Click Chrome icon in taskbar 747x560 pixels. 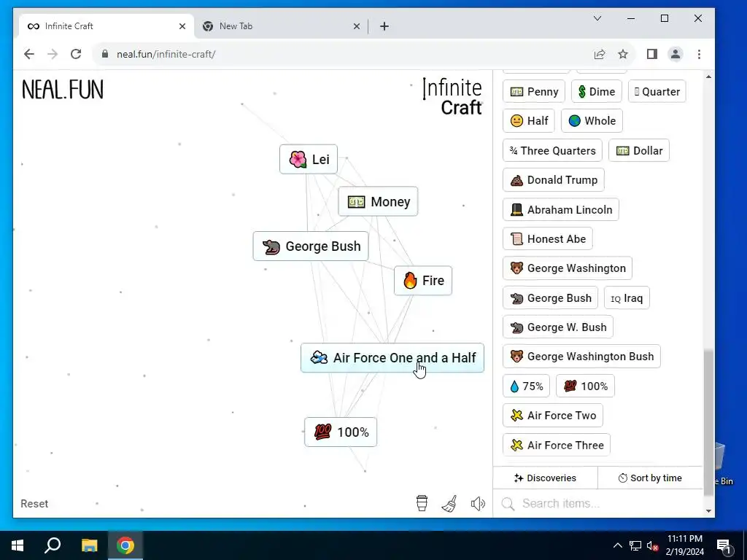125,545
